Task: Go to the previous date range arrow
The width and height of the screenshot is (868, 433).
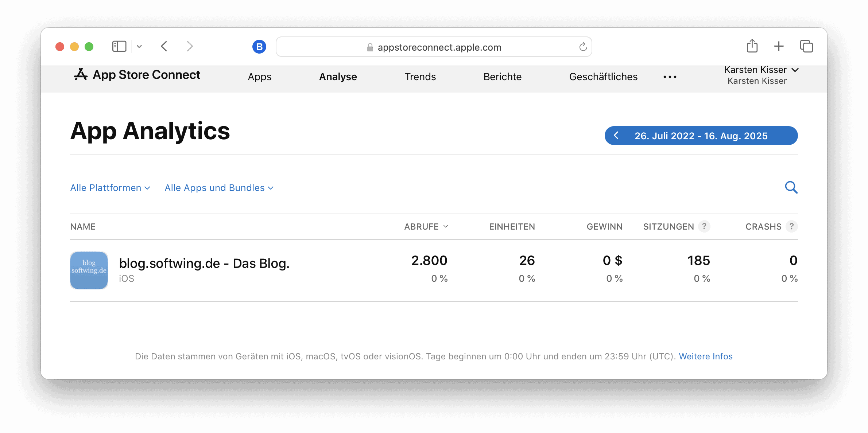Action: pos(616,136)
